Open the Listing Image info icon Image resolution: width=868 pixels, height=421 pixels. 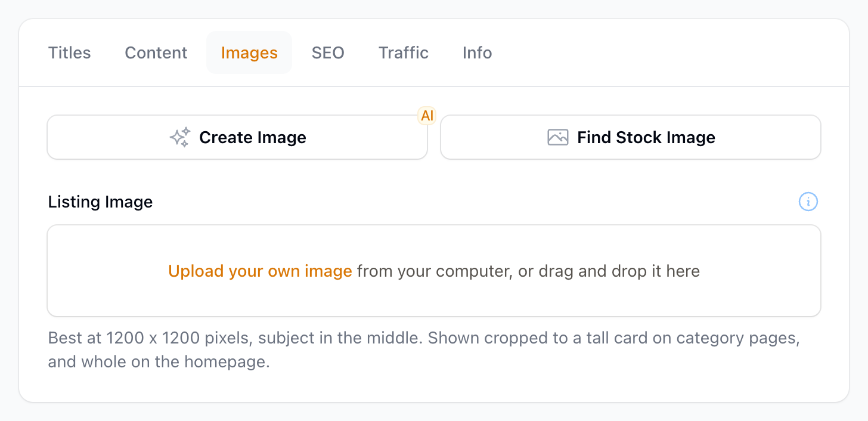click(x=808, y=202)
